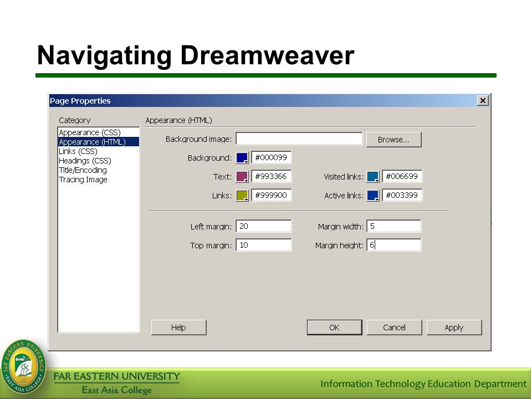Open the Links color swatch picker
This screenshot has width=532, height=399.
[242, 196]
